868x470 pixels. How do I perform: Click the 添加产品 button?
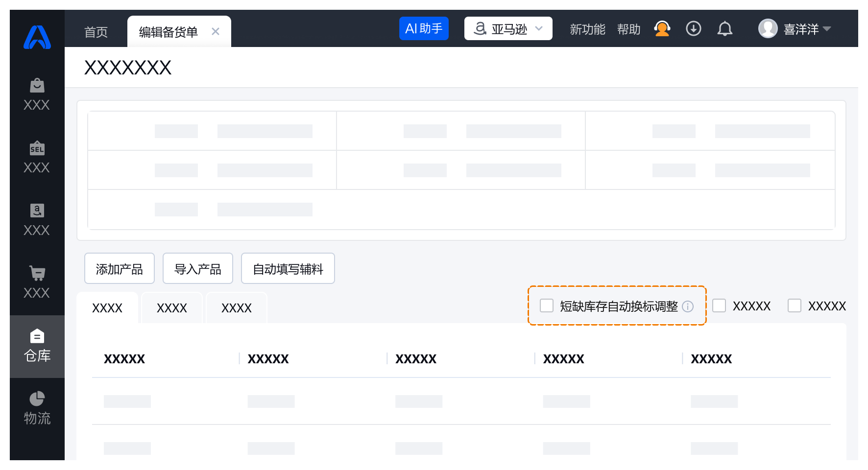(x=120, y=268)
